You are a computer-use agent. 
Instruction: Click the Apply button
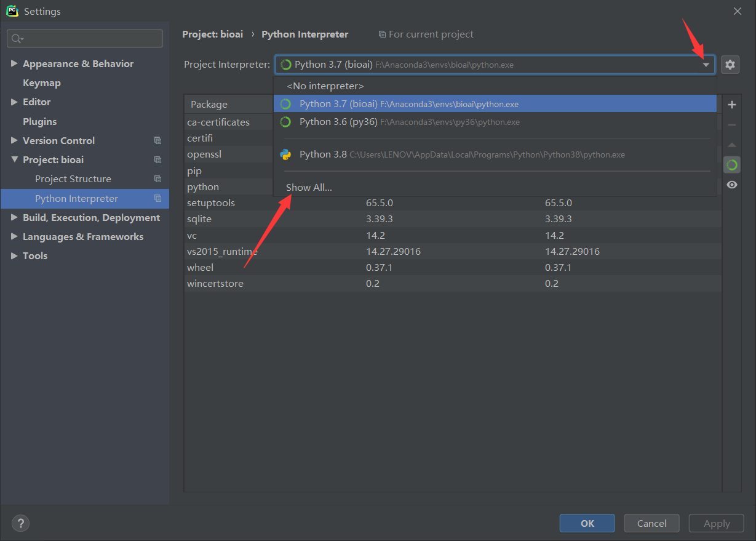tap(717, 523)
